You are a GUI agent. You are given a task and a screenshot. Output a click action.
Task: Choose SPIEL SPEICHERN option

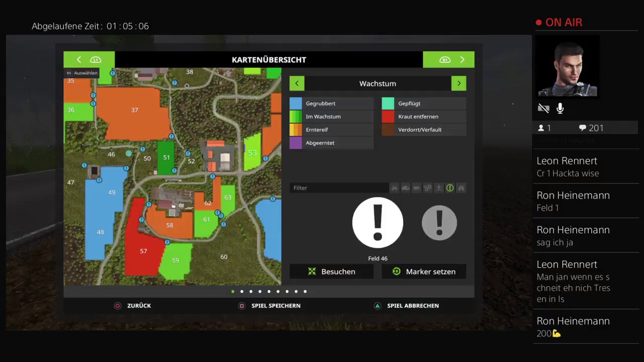click(270, 306)
